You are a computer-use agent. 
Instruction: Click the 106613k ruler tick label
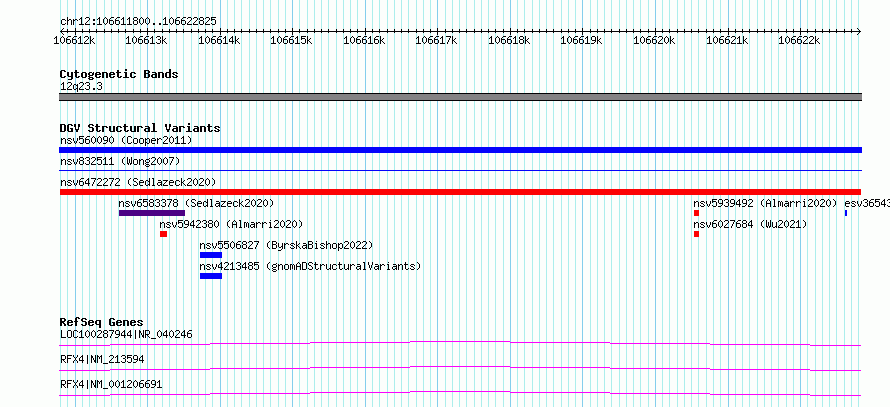coord(146,40)
